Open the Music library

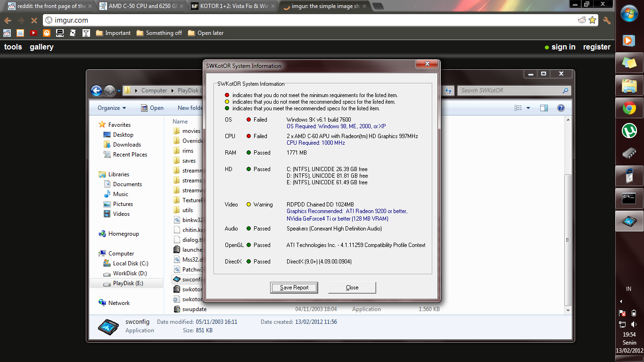point(116,194)
